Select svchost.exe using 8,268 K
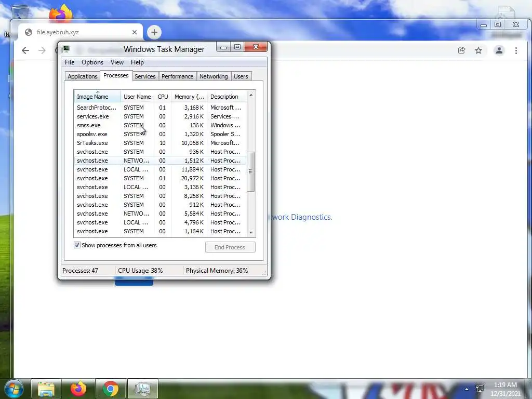Screen dimensions: 532x399 pyautogui.click(x=160, y=196)
